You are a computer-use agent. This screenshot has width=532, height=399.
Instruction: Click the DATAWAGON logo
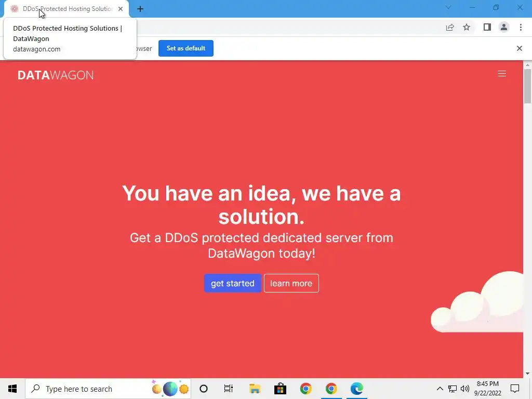(55, 75)
